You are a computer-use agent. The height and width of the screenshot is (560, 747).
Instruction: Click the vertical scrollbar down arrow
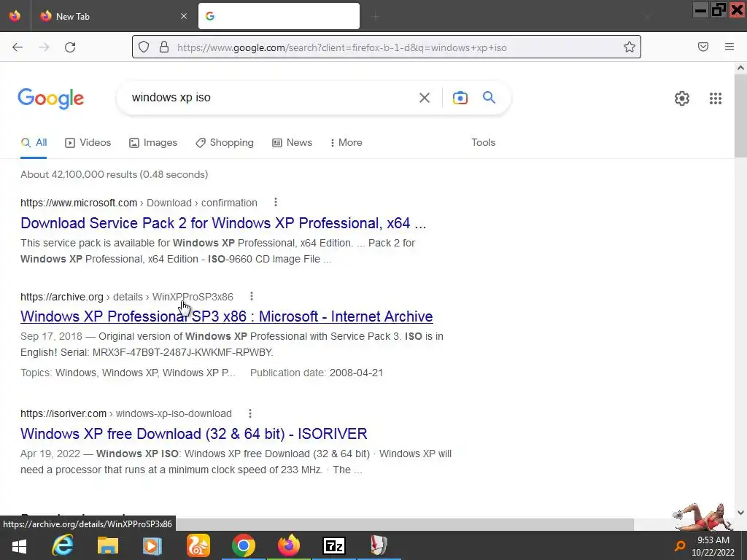coord(740,513)
